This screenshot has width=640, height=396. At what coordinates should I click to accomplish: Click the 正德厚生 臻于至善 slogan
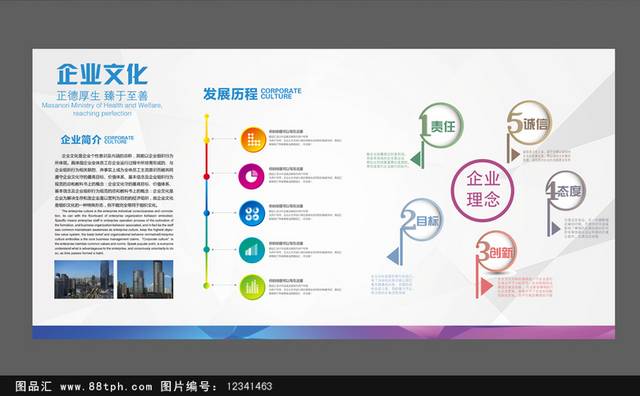coord(102,96)
